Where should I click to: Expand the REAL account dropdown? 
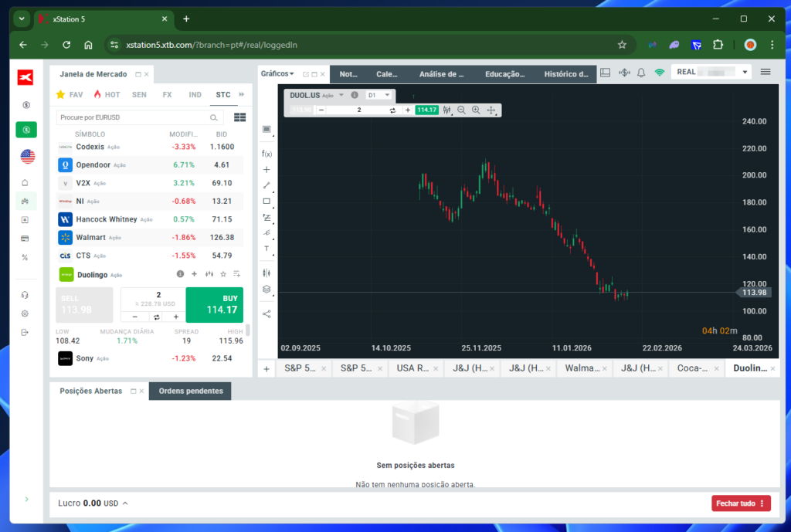click(x=745, y=72)
